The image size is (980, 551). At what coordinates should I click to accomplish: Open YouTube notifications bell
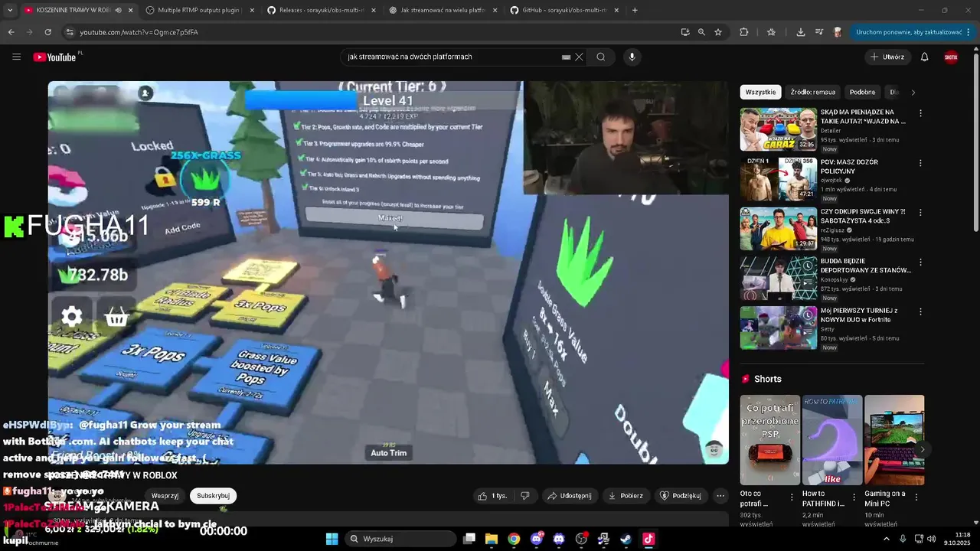click(924, 57)
